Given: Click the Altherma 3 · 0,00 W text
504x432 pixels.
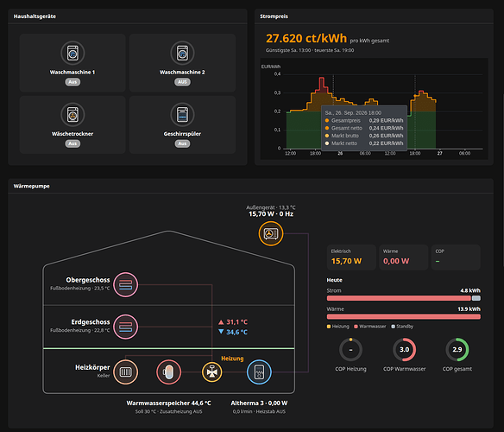Looking at the screenshot, I should 259,403.
